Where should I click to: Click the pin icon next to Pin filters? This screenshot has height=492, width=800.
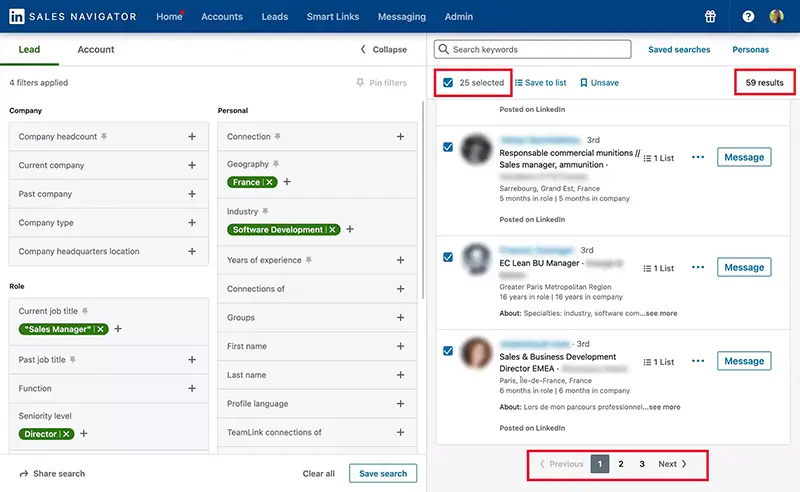pyautogui.click(x=360, y=83)
